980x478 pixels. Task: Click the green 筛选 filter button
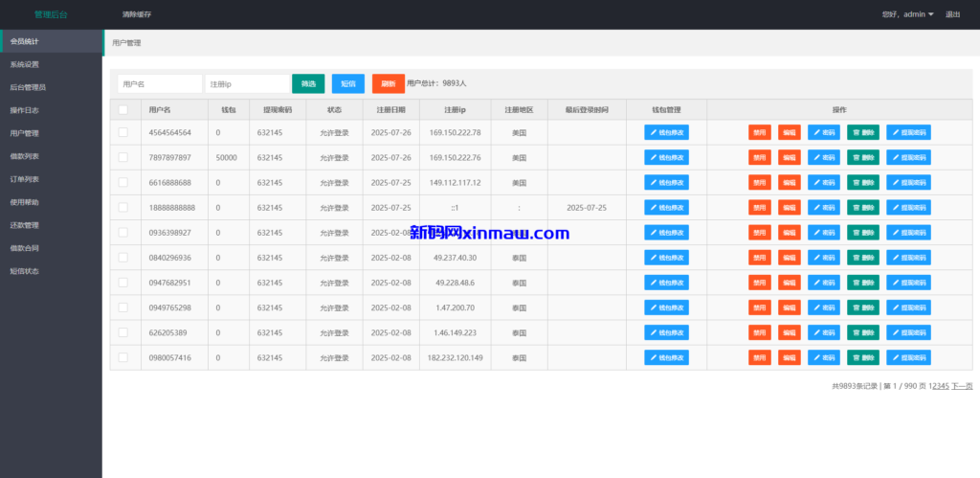[308, 83]
